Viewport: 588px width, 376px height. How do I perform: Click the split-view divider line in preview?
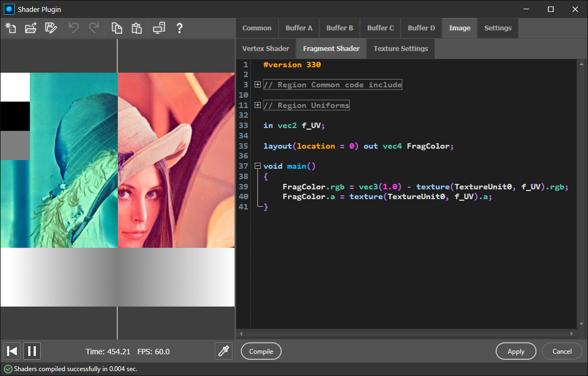(x=117, y=189)
